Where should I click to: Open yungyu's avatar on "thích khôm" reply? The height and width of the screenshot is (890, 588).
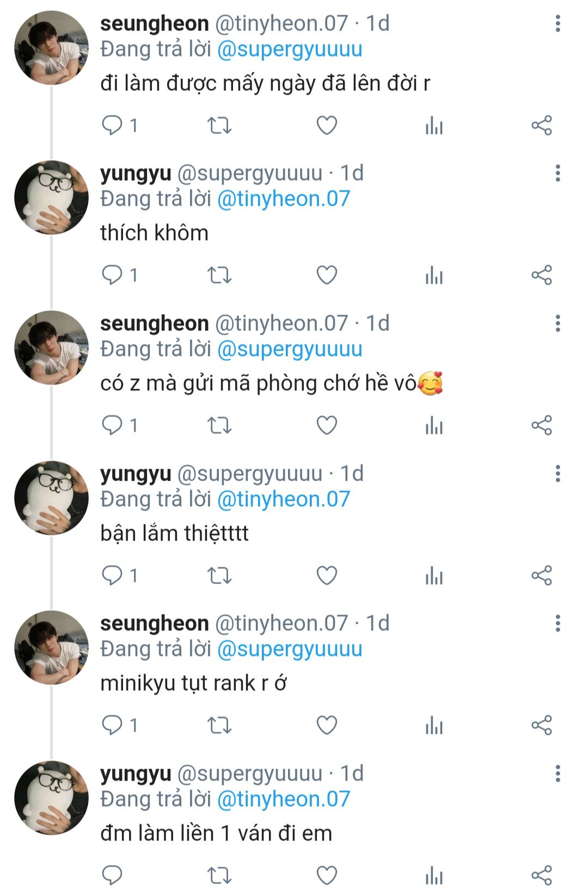[51, 198]
